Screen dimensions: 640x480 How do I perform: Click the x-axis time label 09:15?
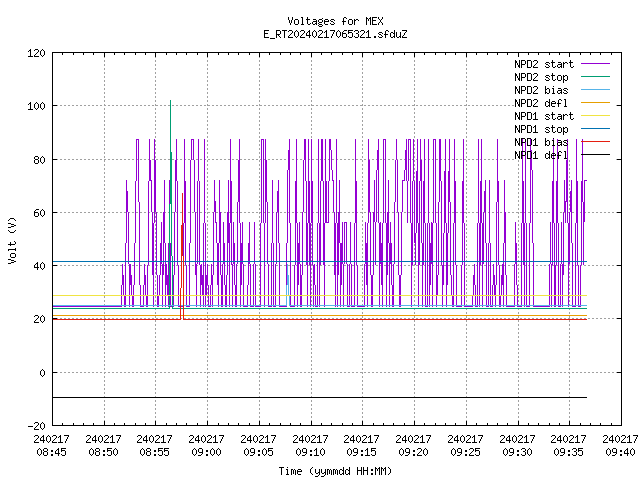tap(362, 453)
